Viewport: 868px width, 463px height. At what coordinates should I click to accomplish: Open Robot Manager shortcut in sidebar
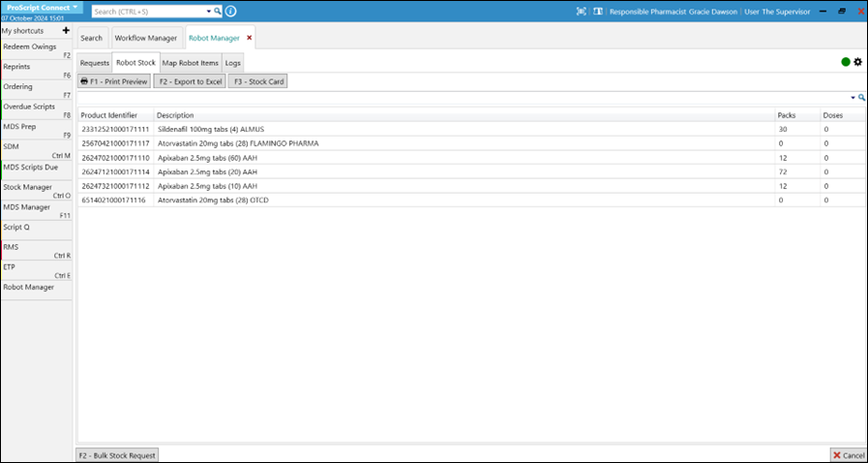pyautogui.click(x=37, y=291)
